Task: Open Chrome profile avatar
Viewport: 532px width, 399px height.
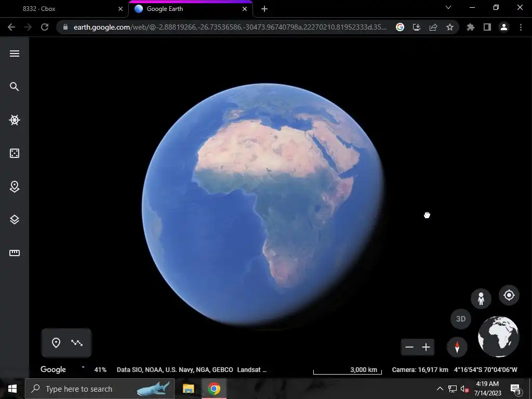Action: pyautogui.click(x=504, y=27)
